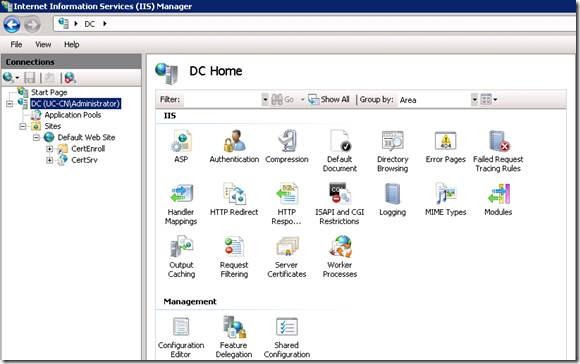Collapse the Sites tree node

click(x=23, y=127)
